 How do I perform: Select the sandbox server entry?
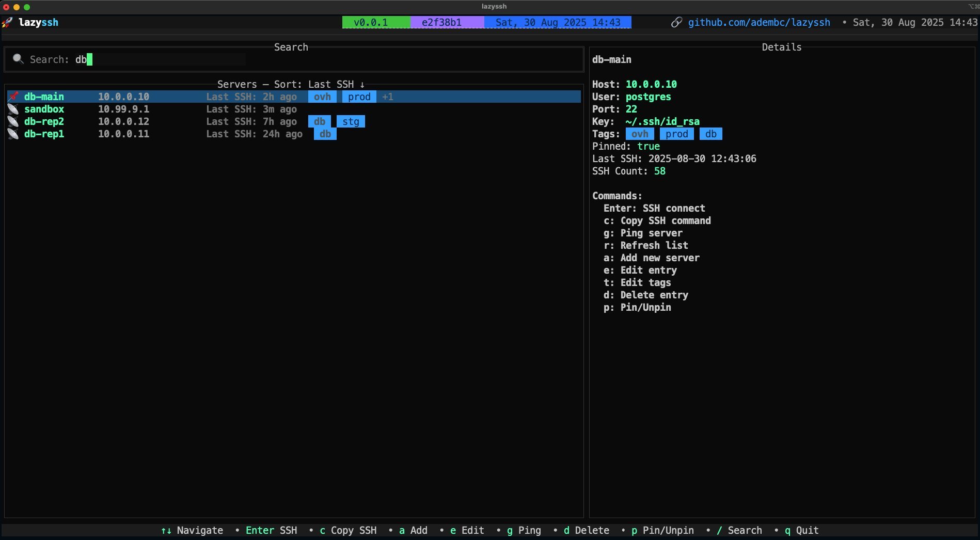[44, 109]
